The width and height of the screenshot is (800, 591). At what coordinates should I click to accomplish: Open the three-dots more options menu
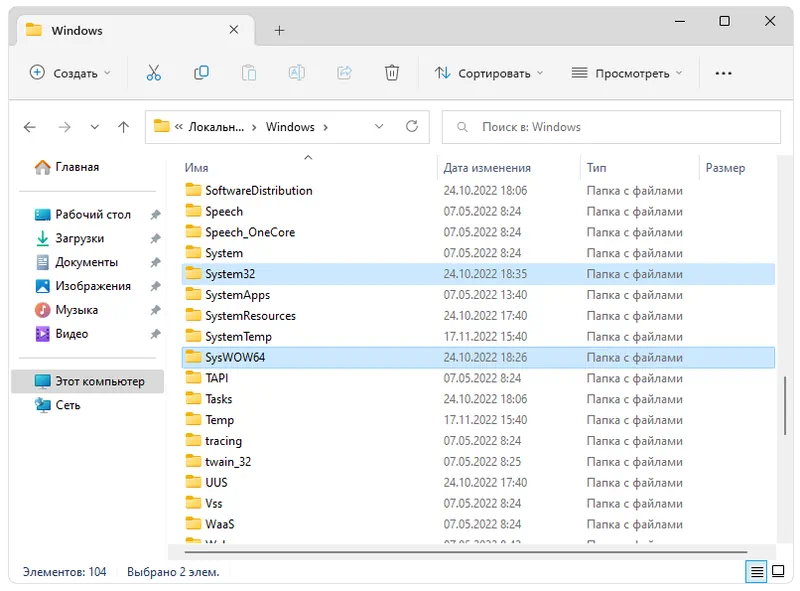point(723,73)
